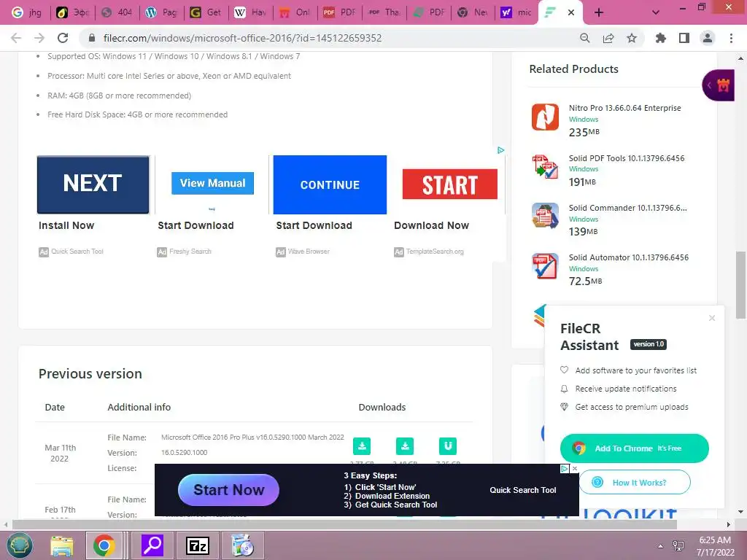Click the Install Now ad caption

(66, 225)
